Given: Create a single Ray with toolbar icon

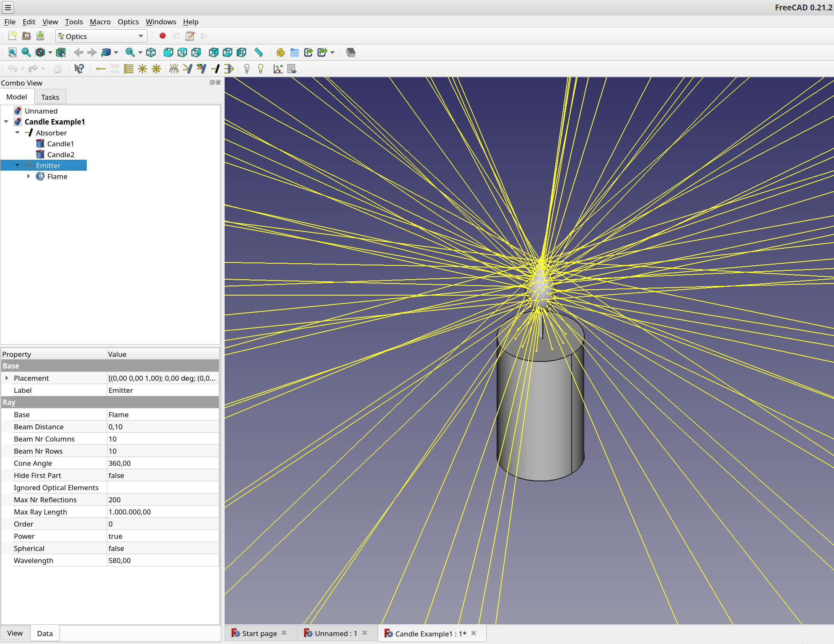Looking at the screenshot, I should click(x=101, y=69).
